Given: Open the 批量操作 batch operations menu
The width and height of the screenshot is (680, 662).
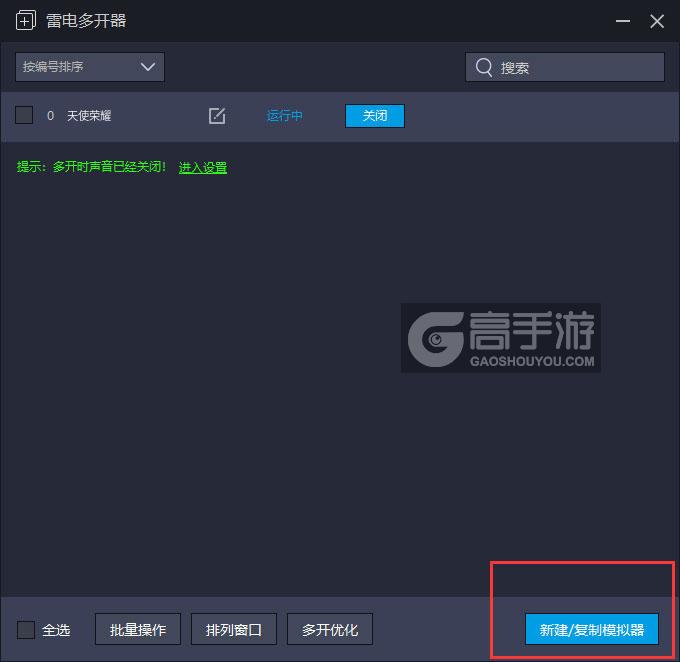Looking at the screenshot, I should coord(138,629).
